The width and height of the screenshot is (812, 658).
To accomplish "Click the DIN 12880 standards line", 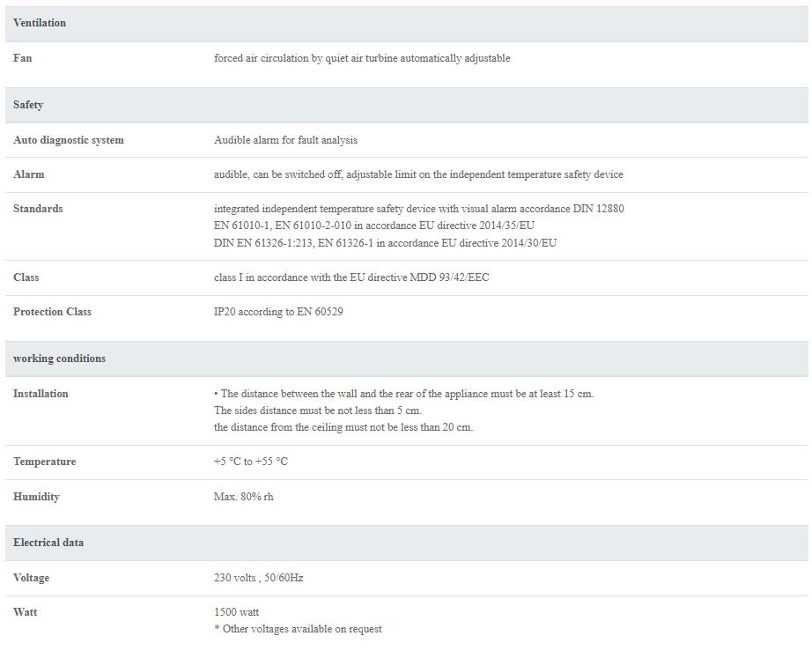I will (419, 209).
